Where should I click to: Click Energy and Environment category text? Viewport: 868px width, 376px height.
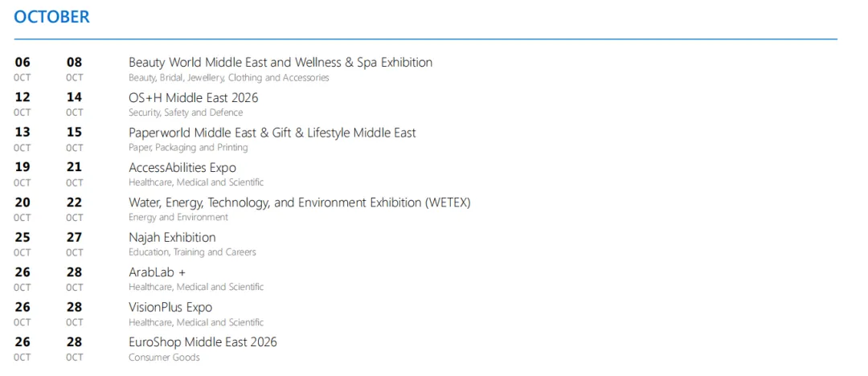(x=178, y=217)
